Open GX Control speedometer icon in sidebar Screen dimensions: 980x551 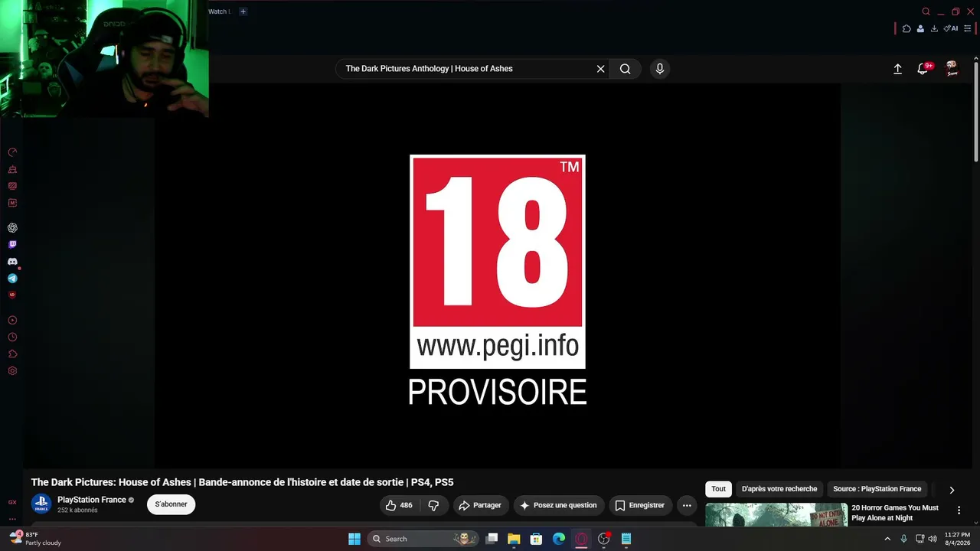click(x=12, y=152)
